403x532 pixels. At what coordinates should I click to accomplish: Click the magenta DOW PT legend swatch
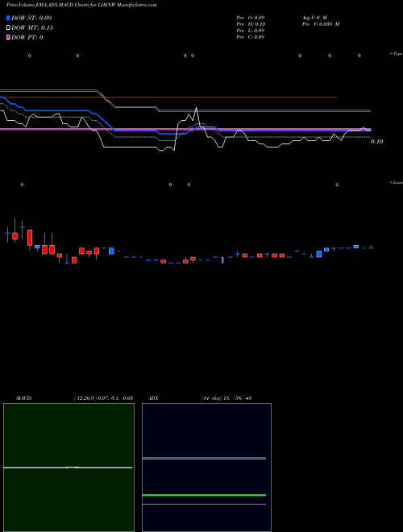[x=8, y=37]
